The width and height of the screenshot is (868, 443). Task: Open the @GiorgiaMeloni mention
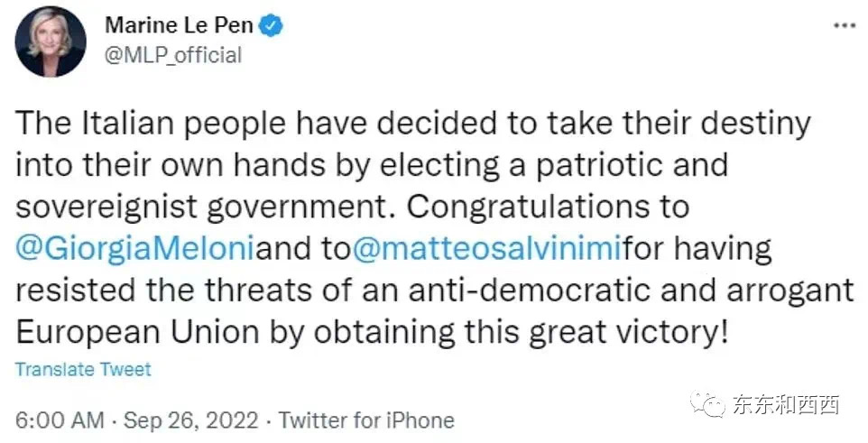click(135, 248)
